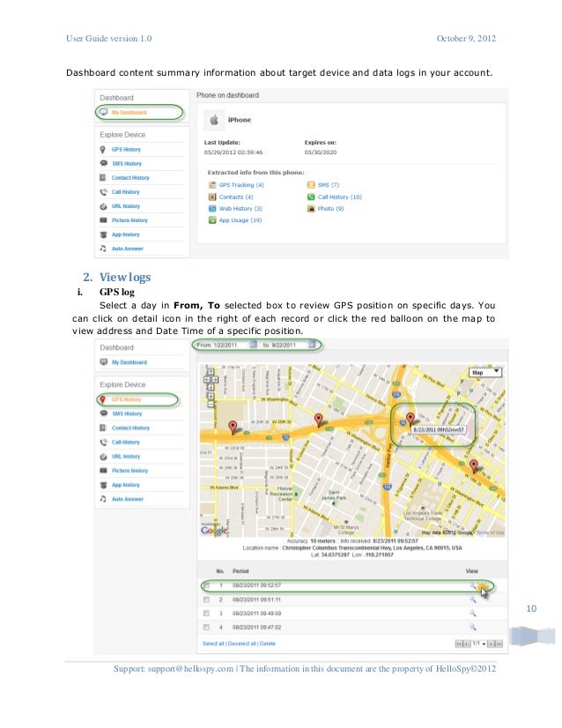Click the leftmost red map balloon
The image size is (562, 728).
[233, 427]
